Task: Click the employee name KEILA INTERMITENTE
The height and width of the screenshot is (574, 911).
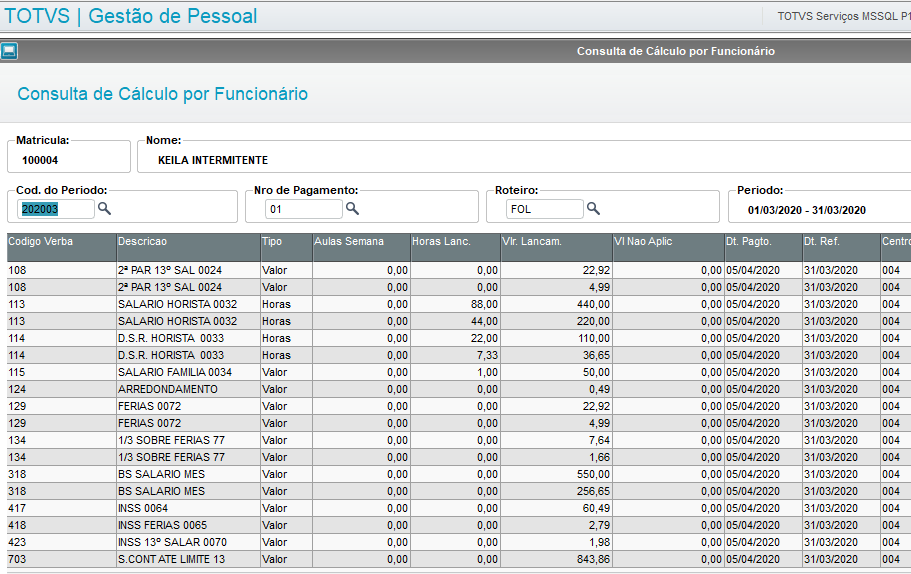Action: 213,160
